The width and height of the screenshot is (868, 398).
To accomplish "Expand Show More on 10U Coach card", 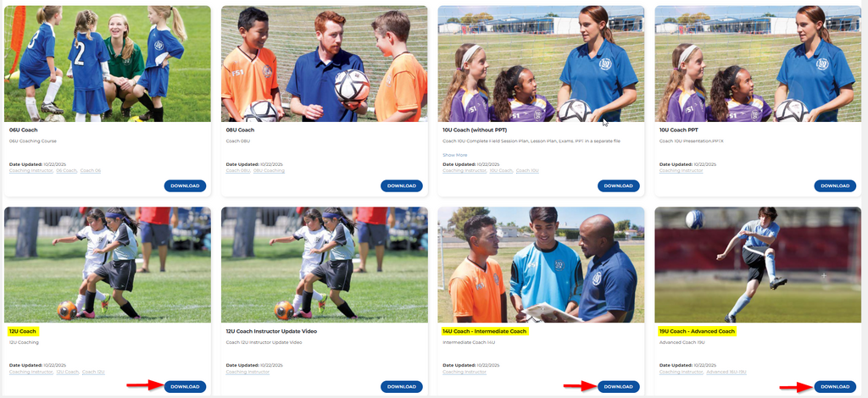I will [455, 155].
